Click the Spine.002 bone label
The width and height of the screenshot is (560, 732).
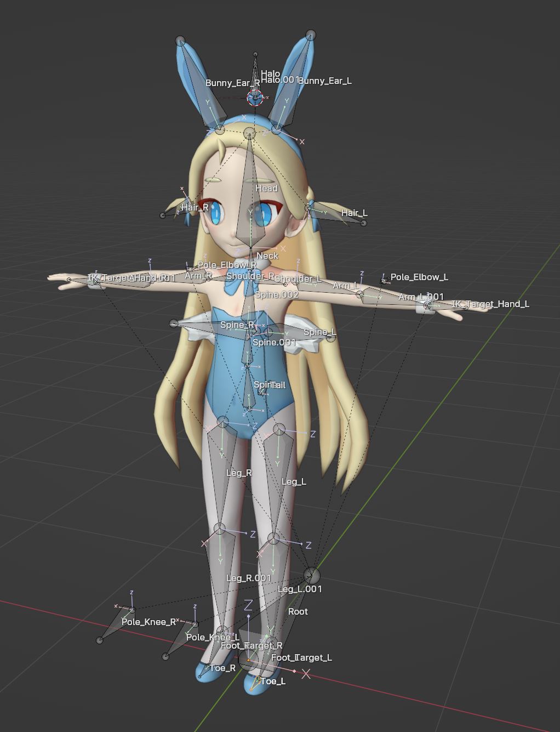tap(277, 294)
